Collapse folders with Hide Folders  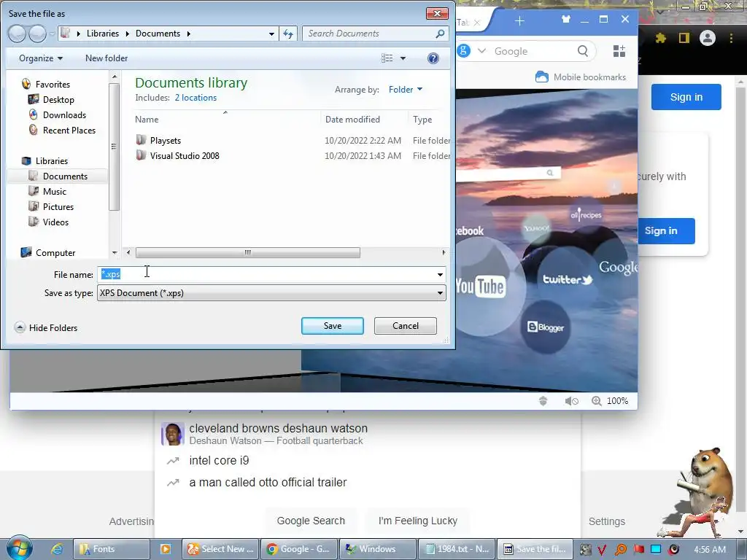(x=46, y=327)
